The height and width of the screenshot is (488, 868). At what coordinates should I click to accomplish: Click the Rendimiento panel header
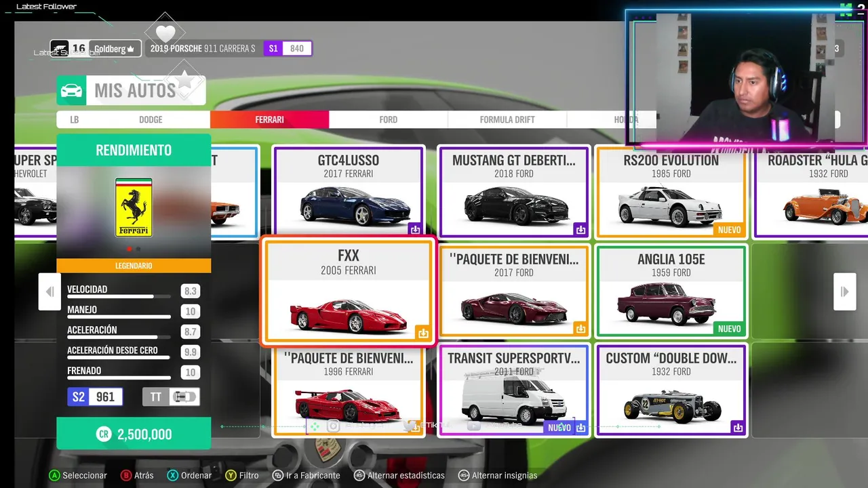coord(134,150)
